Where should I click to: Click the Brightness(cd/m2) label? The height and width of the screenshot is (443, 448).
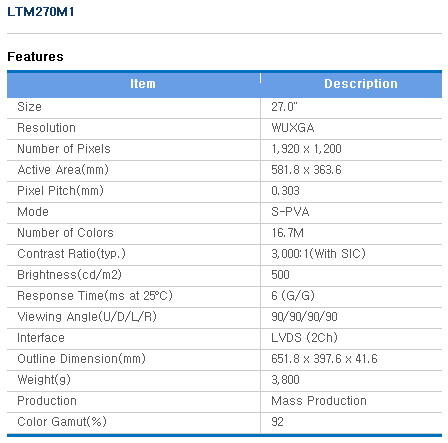[x=69, y=275]
